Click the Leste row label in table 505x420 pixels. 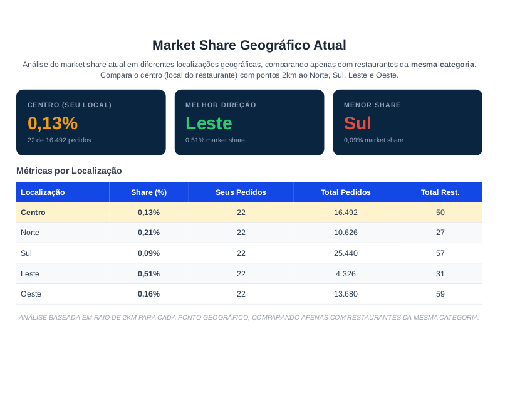pos(30,274)
